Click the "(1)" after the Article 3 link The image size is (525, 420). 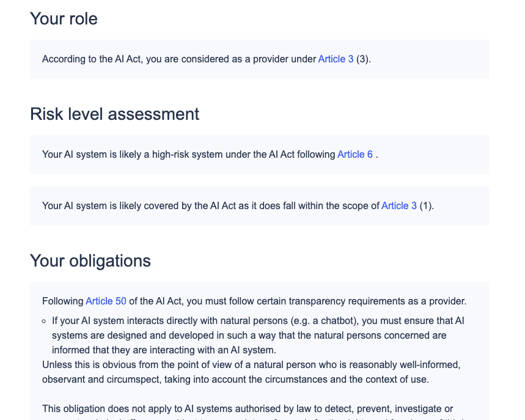coord(427,206)
